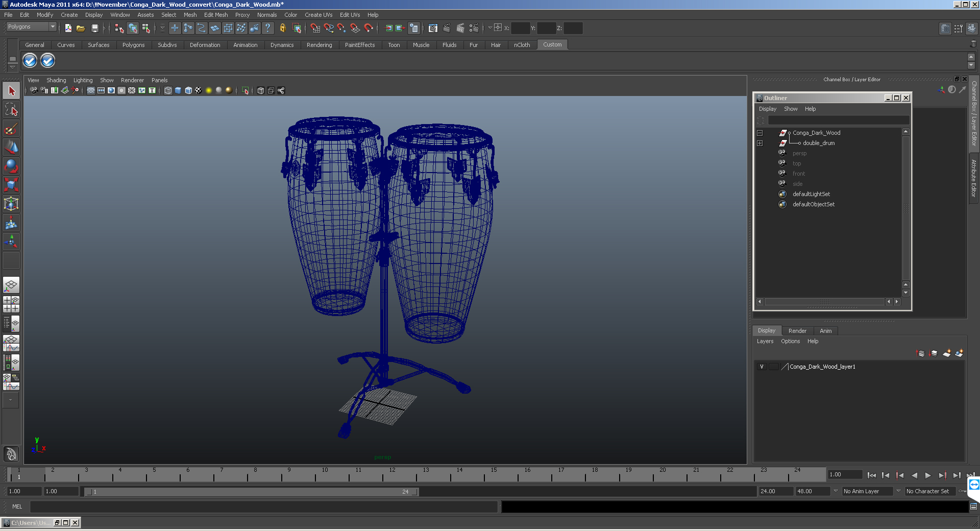Move selected layer up icon

point(921,353)
